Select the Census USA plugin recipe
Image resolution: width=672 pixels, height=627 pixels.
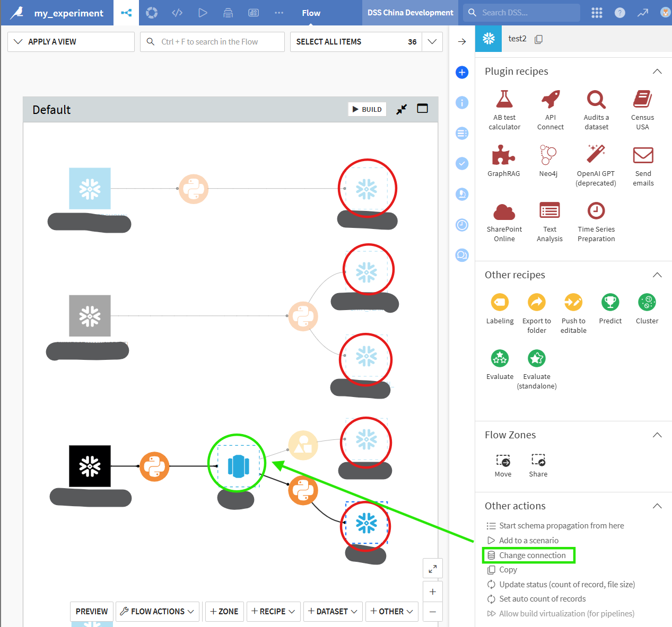pyautogui.click(x=642, y=110)
